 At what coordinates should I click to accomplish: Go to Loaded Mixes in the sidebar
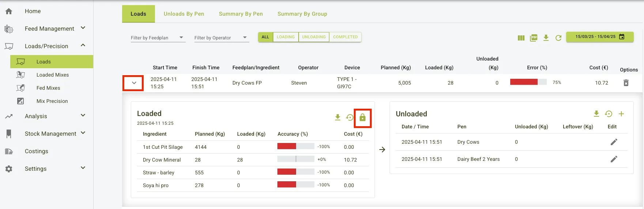[x=53, y=75]
